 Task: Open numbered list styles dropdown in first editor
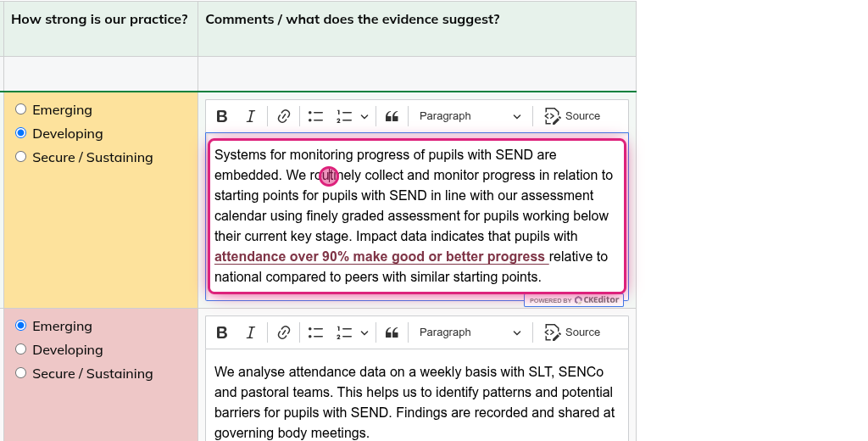364,116
